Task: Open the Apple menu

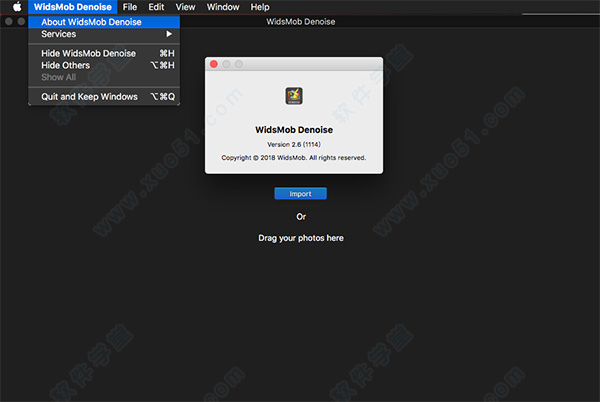Action: pyautogui.click(x=17, y=7)
